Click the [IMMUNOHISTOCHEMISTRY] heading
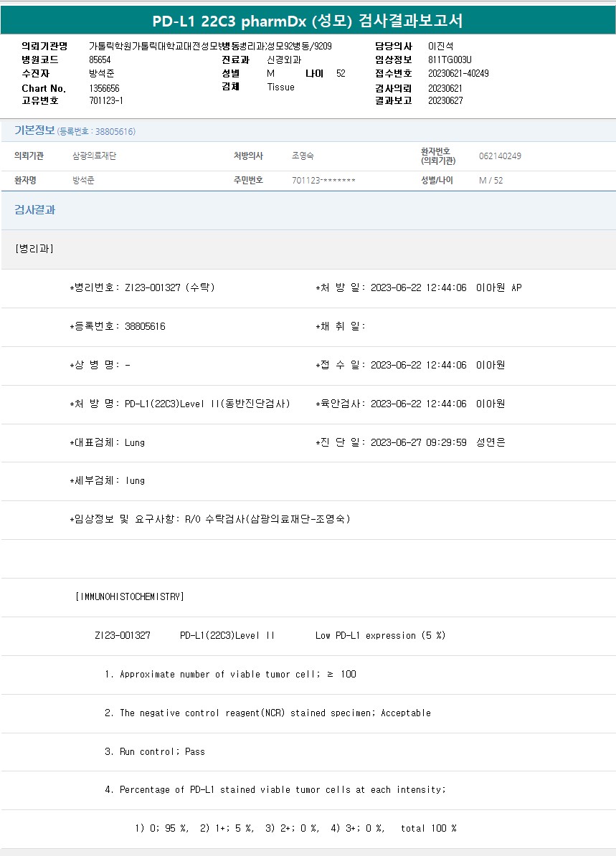 (129, 596)
